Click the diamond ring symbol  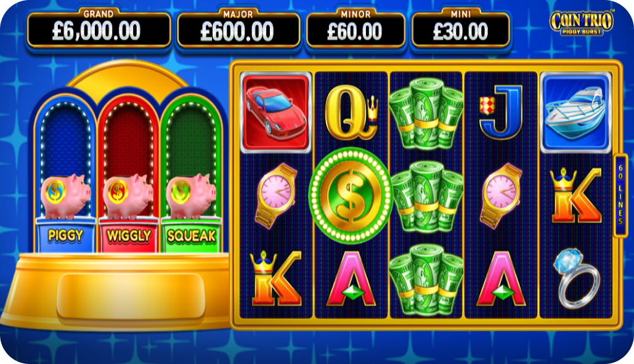point(576,278)
